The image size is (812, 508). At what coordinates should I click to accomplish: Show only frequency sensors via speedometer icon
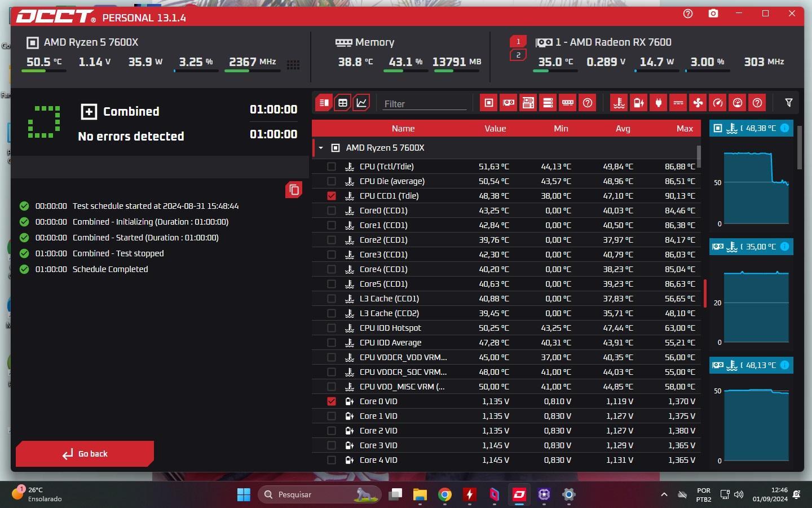point(718,103)
